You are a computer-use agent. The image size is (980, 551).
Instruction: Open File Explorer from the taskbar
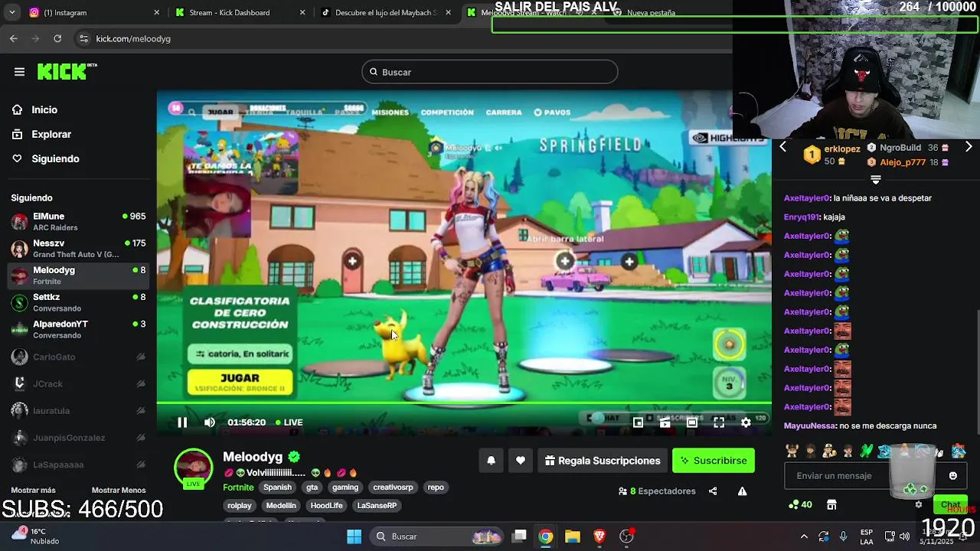tap(572, 536)
